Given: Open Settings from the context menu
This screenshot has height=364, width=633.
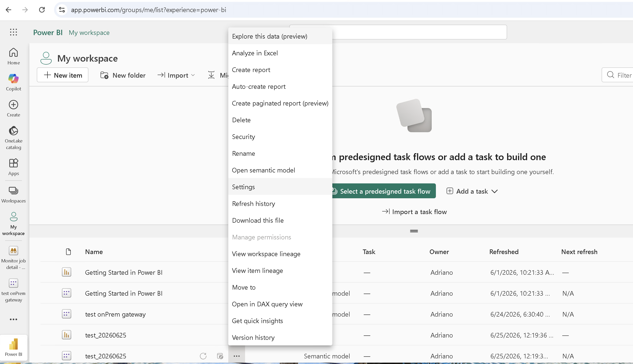Looking at the screenshot, I should point(280,187).
